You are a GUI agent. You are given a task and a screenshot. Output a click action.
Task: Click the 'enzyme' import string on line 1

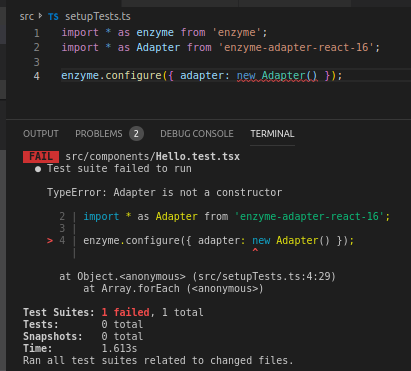pos(237,33)
